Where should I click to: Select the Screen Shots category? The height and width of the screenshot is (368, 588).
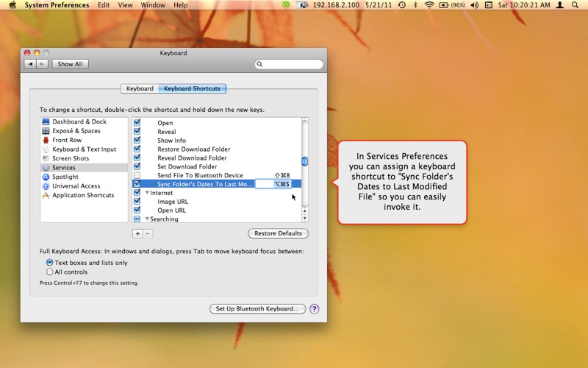point(84,158)
